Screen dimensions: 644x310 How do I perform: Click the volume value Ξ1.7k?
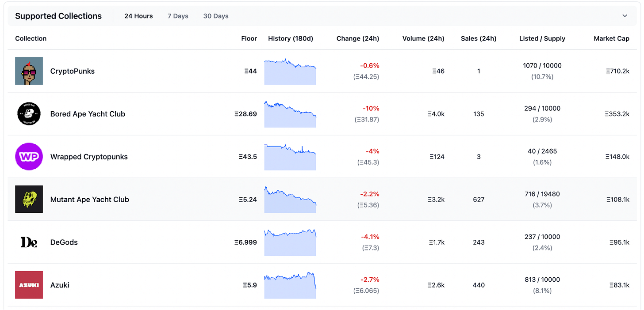436,242
